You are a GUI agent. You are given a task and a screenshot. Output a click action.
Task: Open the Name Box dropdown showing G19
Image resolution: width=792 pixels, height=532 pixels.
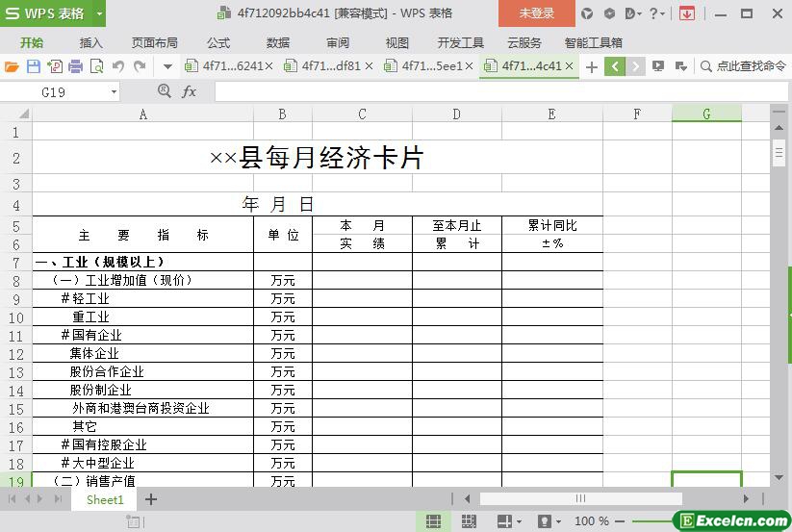(115, 92)
